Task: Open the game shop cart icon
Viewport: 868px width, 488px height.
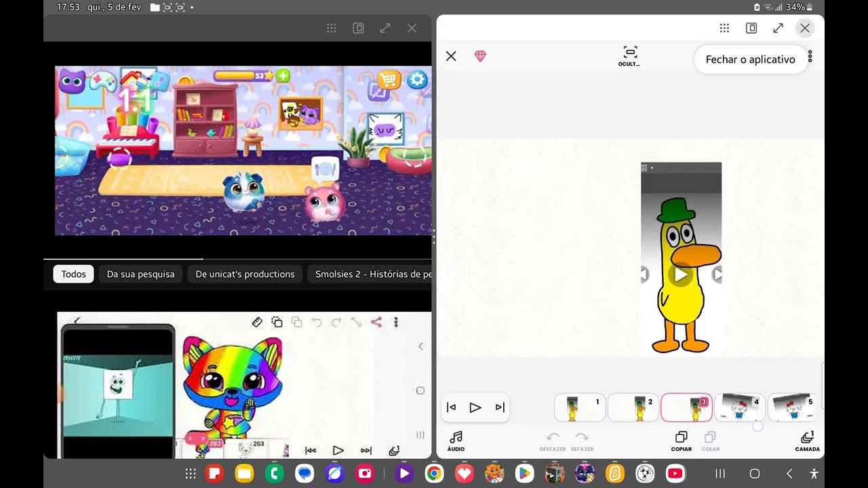Action: click(x=388, y=80)
